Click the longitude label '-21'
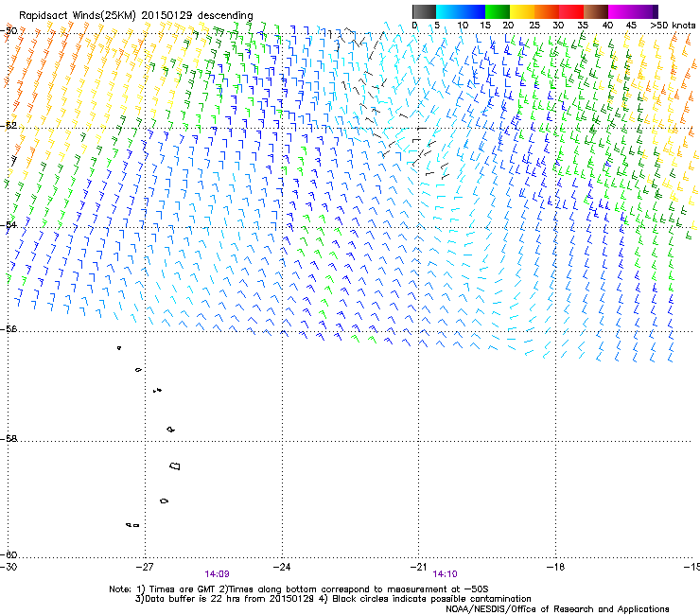 (x=418, y=567)
